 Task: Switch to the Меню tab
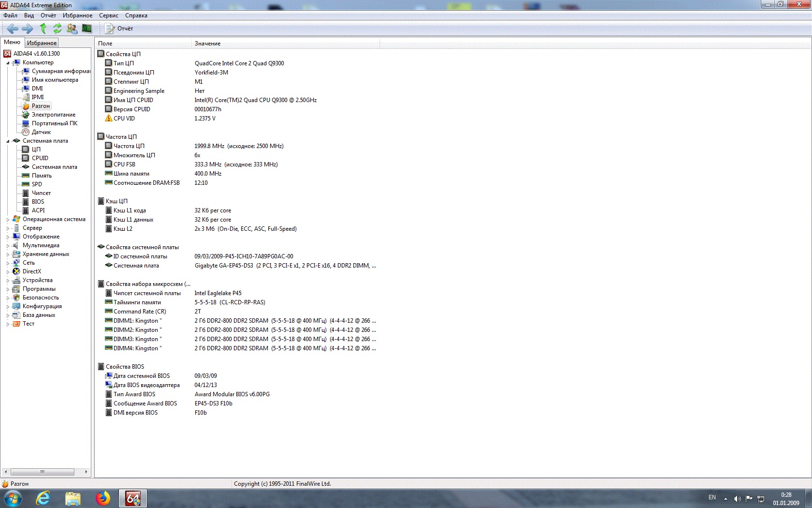click(x=12, y=43)
